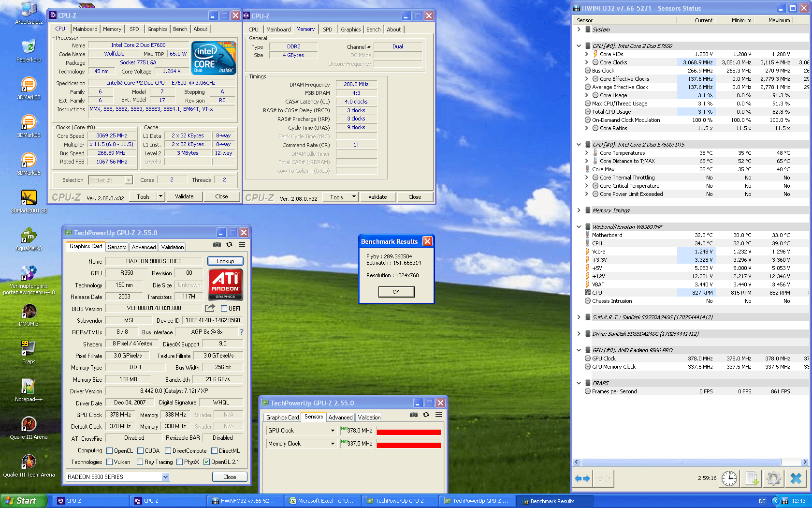Click the HWiNFO save report icon
Image resolution: width=812 pixels, height=508 pixels.
(752, 478)
